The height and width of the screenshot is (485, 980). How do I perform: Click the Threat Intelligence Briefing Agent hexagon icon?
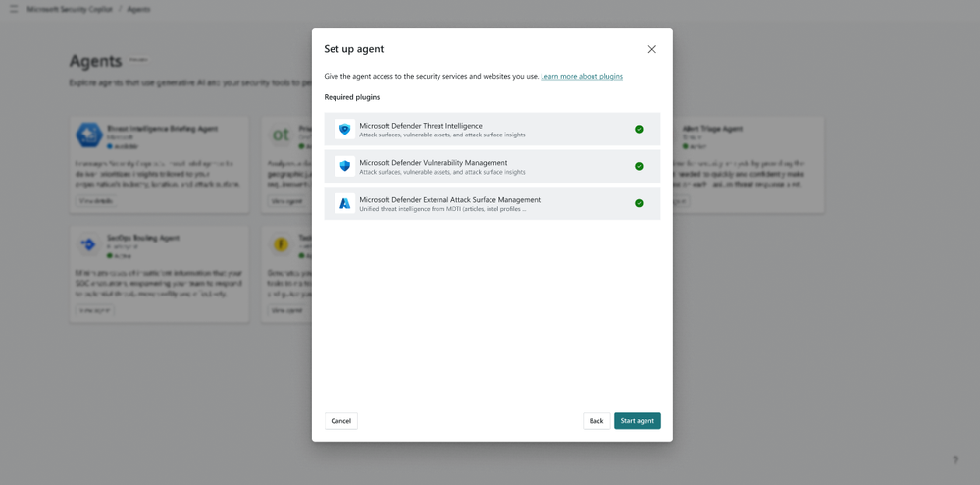pyautogui.click(x=88, y=135)
